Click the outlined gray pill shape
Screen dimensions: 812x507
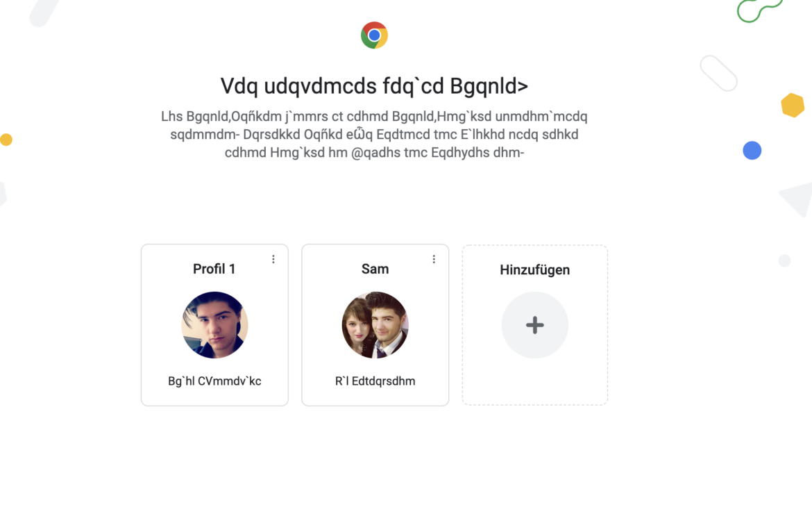718,73
